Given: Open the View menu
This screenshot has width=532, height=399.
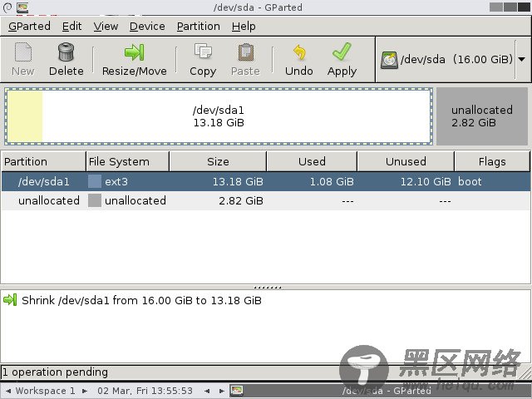Looking at the screenshot, I should point(106,26).
